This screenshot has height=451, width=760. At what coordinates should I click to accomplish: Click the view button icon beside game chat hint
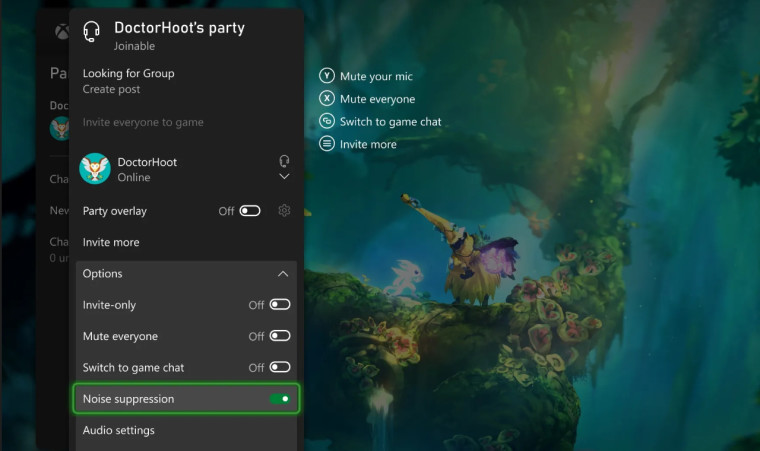326,121
